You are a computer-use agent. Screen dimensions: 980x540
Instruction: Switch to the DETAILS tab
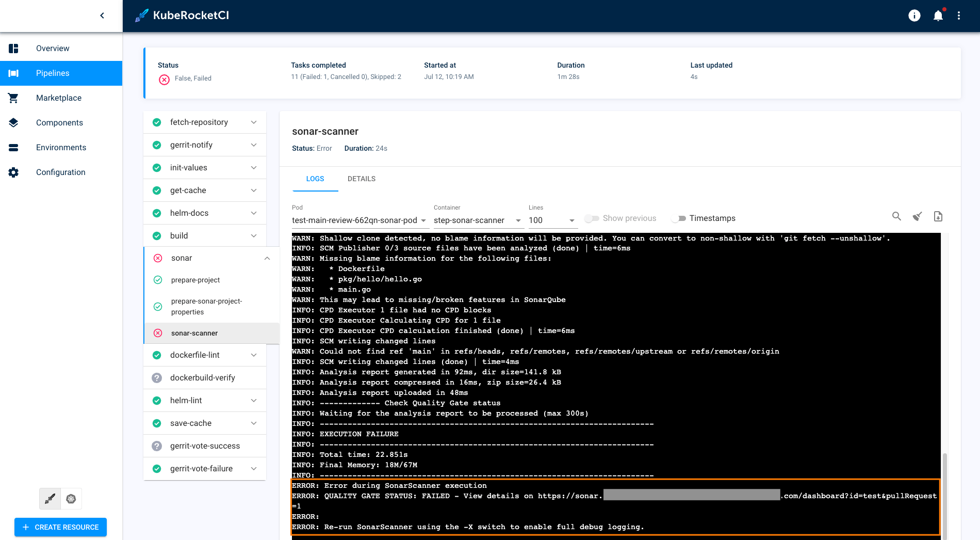coord(361,179)
